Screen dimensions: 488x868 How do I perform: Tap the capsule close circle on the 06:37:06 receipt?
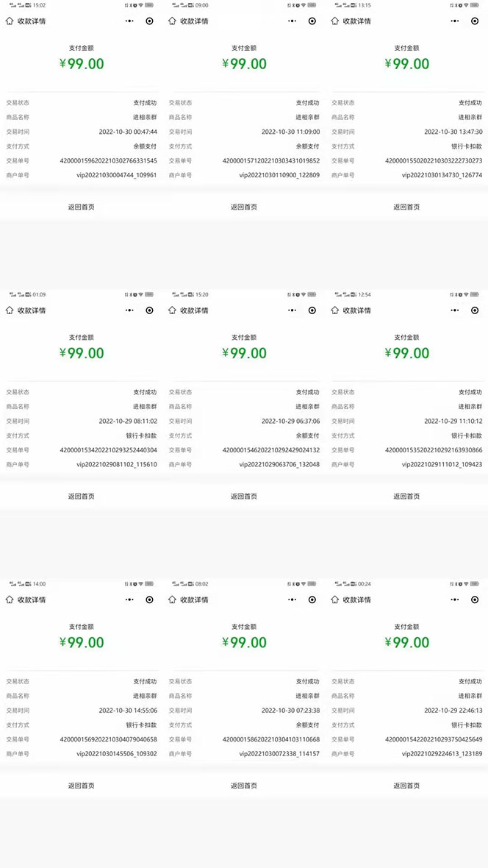(x=312, y=310)
